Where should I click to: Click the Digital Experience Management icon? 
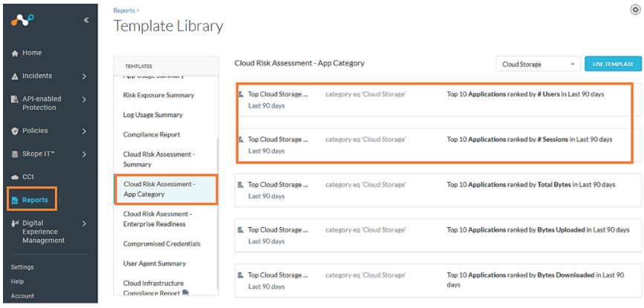[x=15, y=224]
